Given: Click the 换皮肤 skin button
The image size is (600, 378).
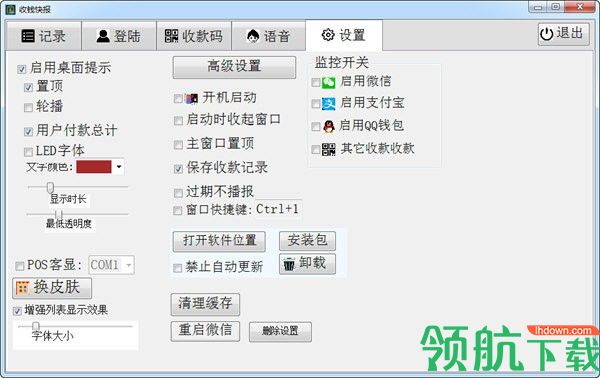Looking at the screenshot, I should click(52, 288).
